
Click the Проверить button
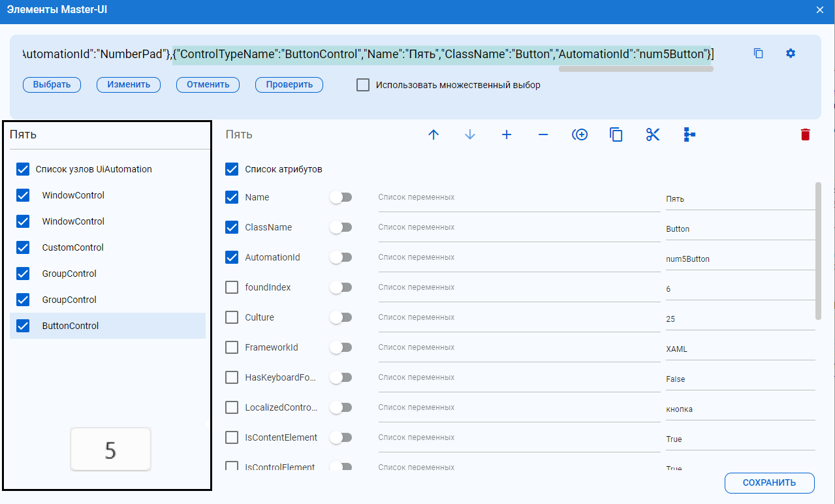tap(289, 85)
